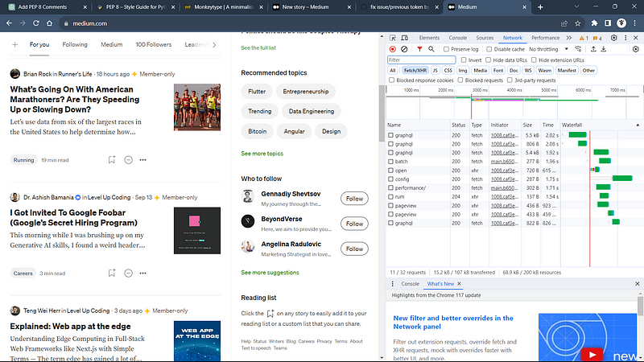
Task: Close the What's New drawer tab
Action: (x=459, y=284)
